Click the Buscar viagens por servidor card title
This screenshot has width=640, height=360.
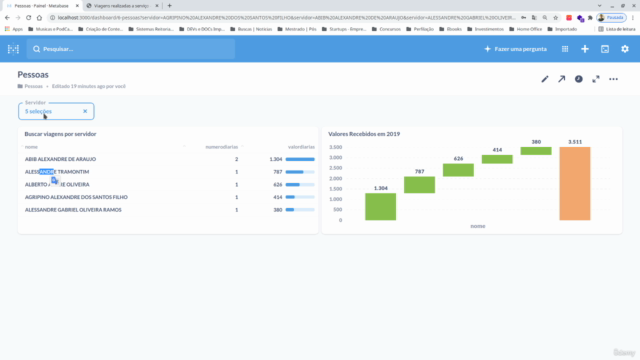coord(60,134)
